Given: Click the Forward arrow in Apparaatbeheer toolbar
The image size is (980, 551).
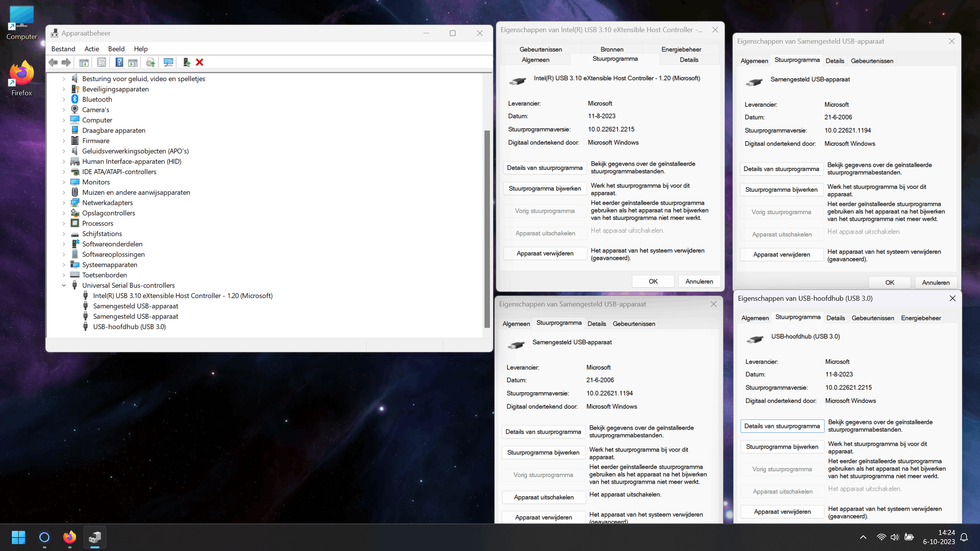Looking at the screenshot, I should point(66,62).
